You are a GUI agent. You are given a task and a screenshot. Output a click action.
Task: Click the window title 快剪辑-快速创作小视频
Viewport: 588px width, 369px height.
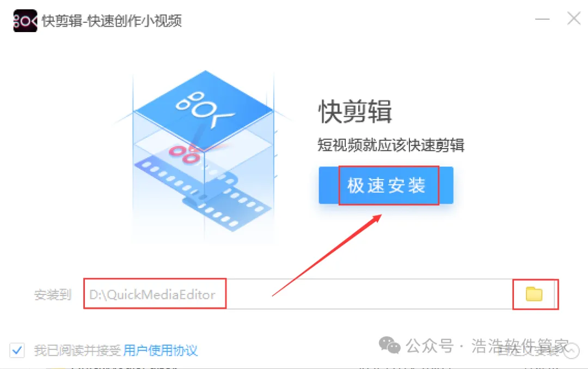coord(112,21)
